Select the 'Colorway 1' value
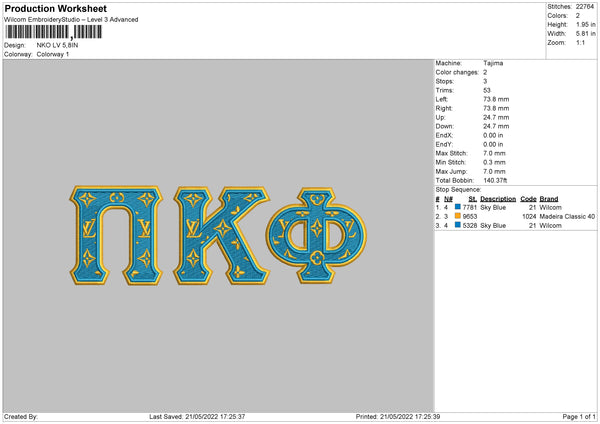 (x=53, y=54)
